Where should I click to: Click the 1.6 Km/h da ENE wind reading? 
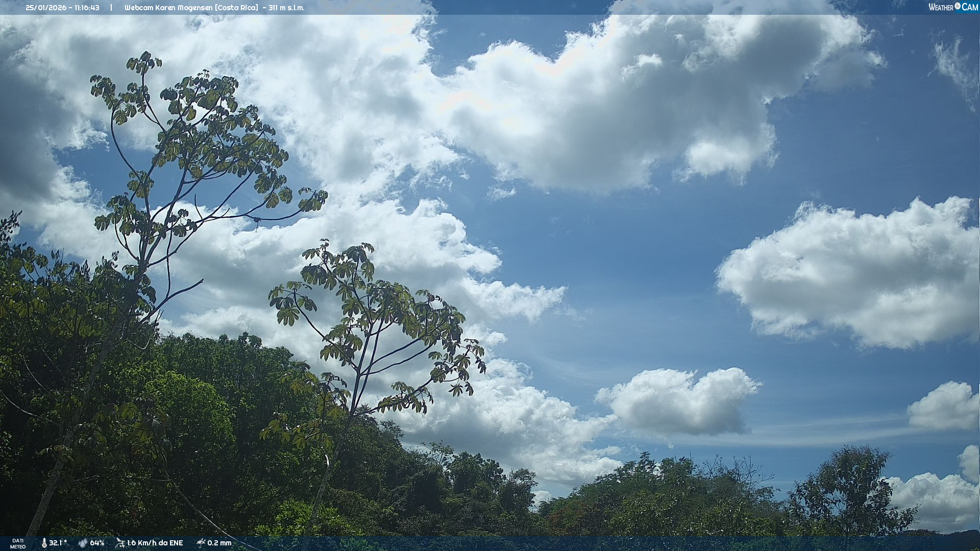pos(155,543)
